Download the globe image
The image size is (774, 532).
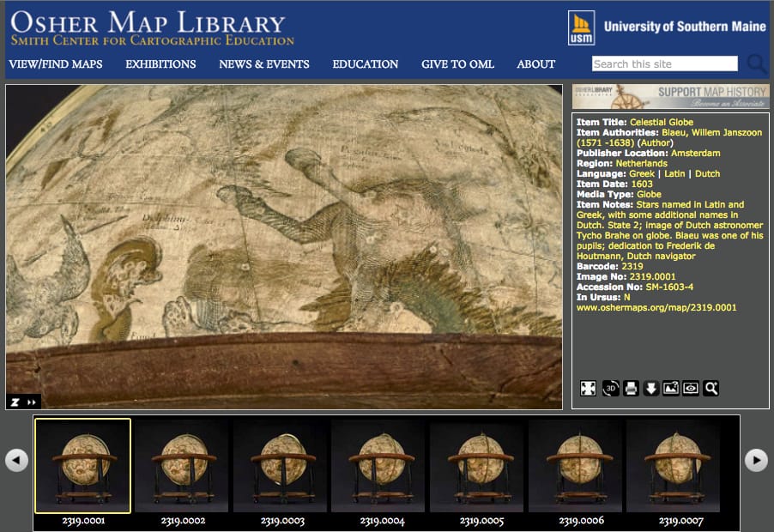pyautogui.click(x=651, y=388)
